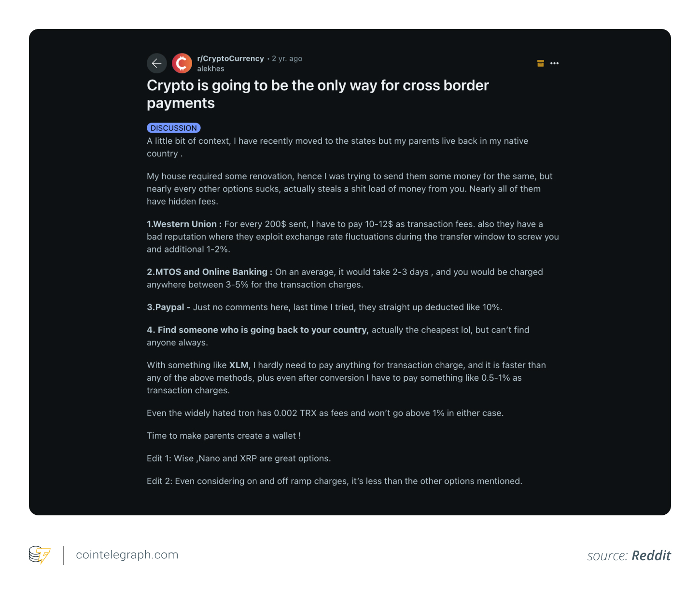Click the bolded XLM mention
The height and width of the screenshot is (594, 700).
(238, 365)
